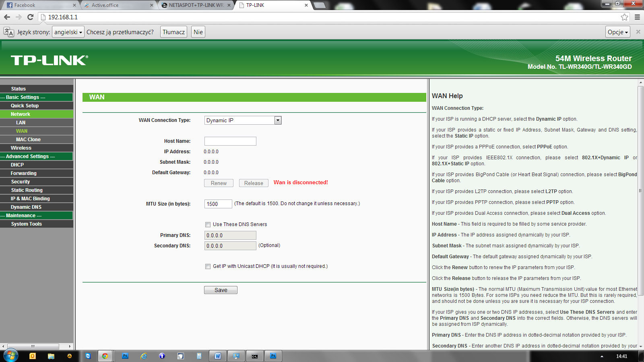Select the WAN submenu item
This screenshot has height=362, width=644.
22,131
